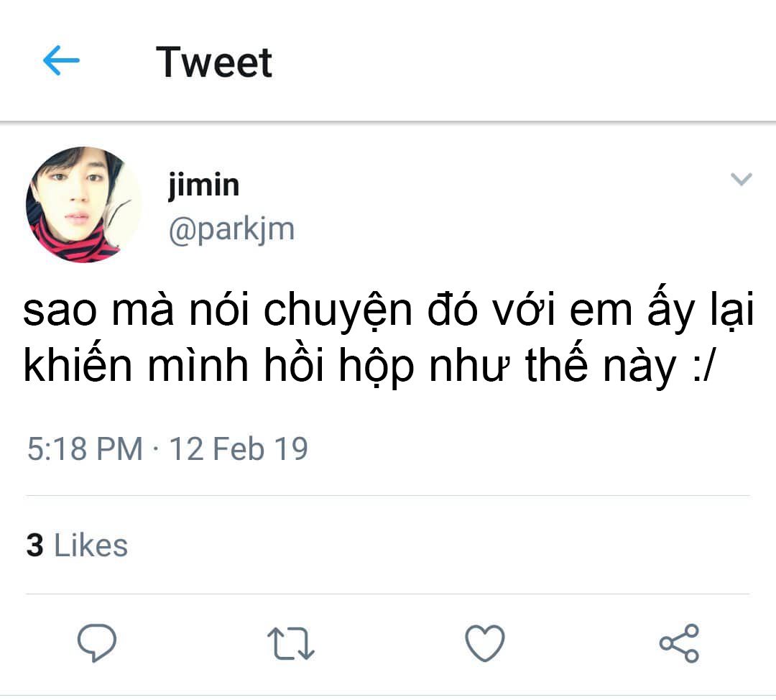Retweet this tweet
This screenshot has height=700, width=776.
[x=290, y=643]
